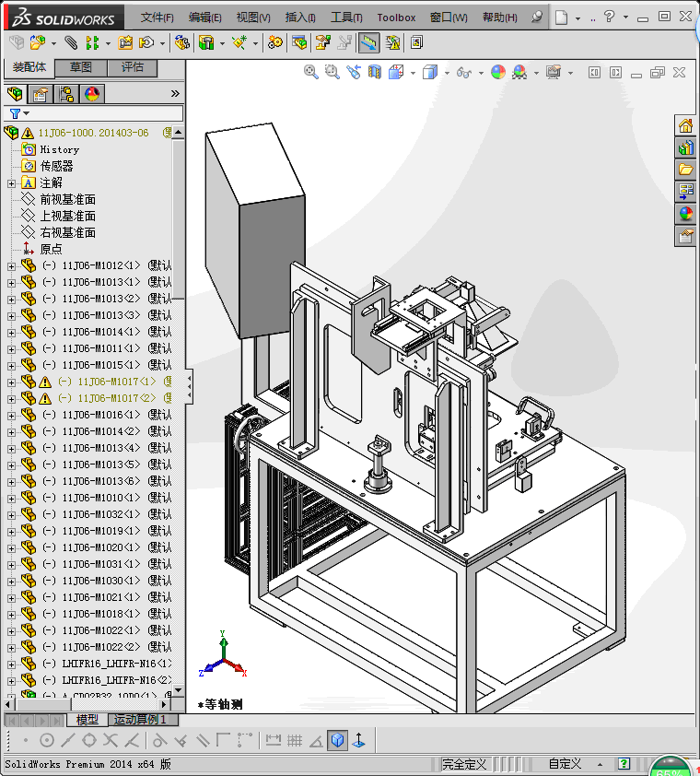The height and width of the screenshot is (776, 700).
Task: Open the View Palette icon in task pane
Action: point(685,192)
